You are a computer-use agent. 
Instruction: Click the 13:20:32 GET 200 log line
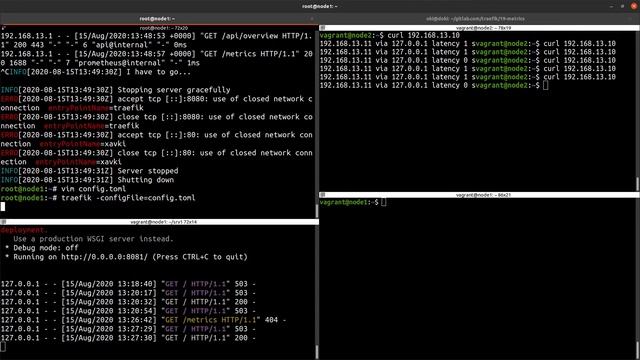[x=128, y=302]
